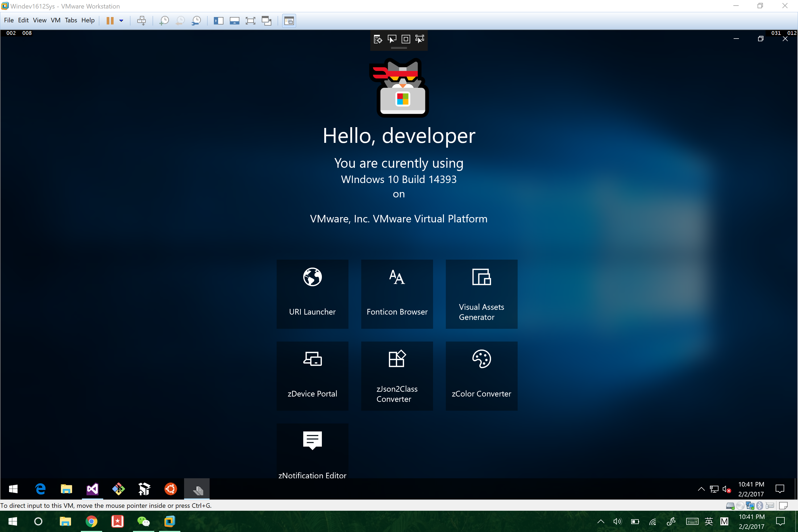Switch the 英 input language indicator

[709, 521]
